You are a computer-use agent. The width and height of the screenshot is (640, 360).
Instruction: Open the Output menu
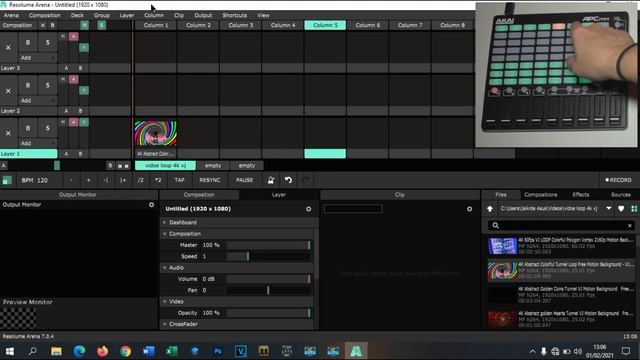tap(203, 15)
